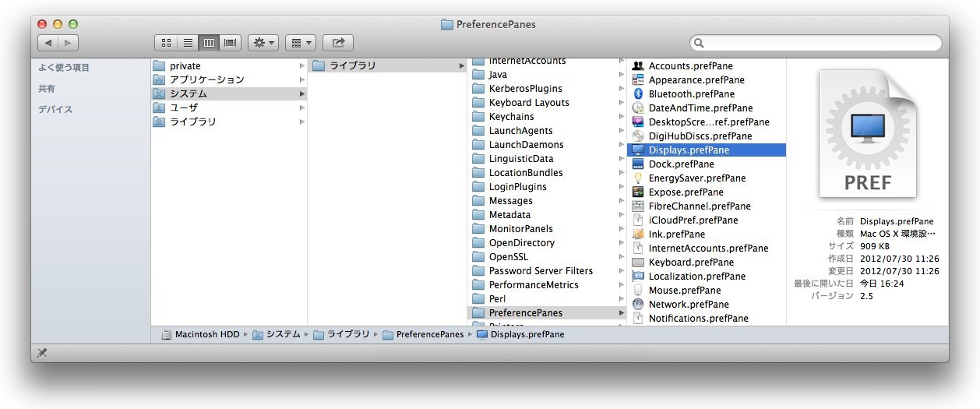The width and height of the screenshot is (980, 409).
Task: Select the private folder icon
Action: point(159,65)
